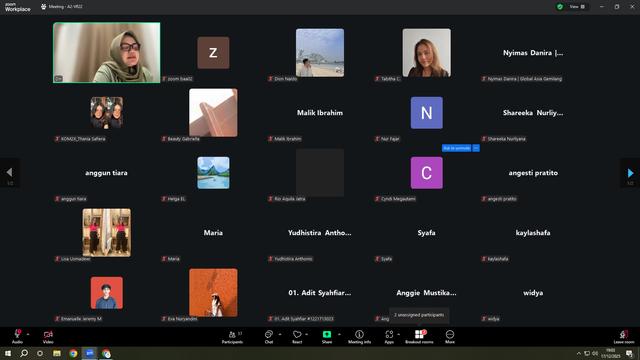The width and height of the screenshot is (640, 360).
Task: Select KDMZX_Thania Safiera's avatar
Action: point(107,113)
